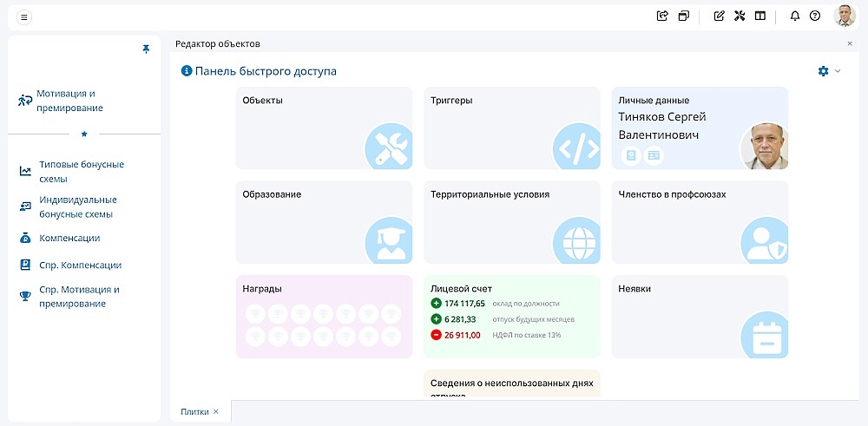Open the Объекты tile
Screen dimensions: 868x426
pos(324,128)
